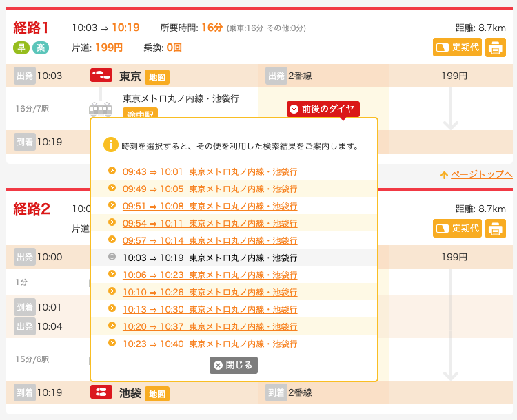Select the 09:43 ⇒ 10:01 train
Screen dimensions: 517x420
[x=210, y=171]
